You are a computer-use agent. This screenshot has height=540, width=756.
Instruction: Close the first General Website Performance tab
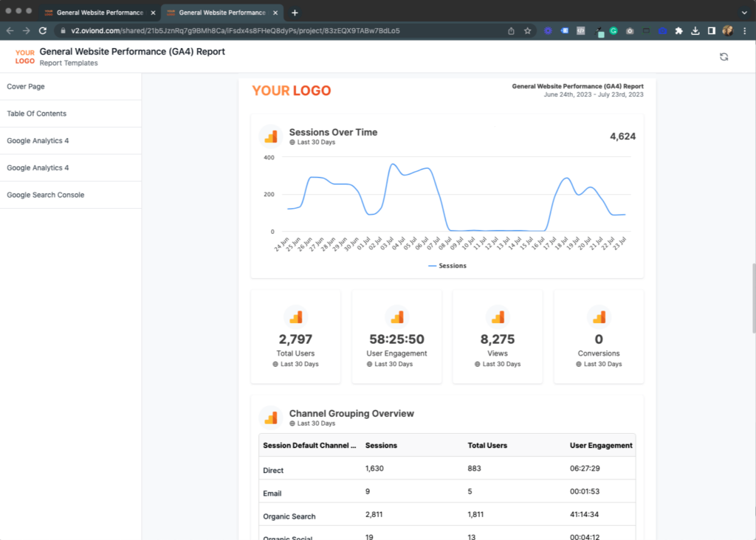click(x=153, y=13)
